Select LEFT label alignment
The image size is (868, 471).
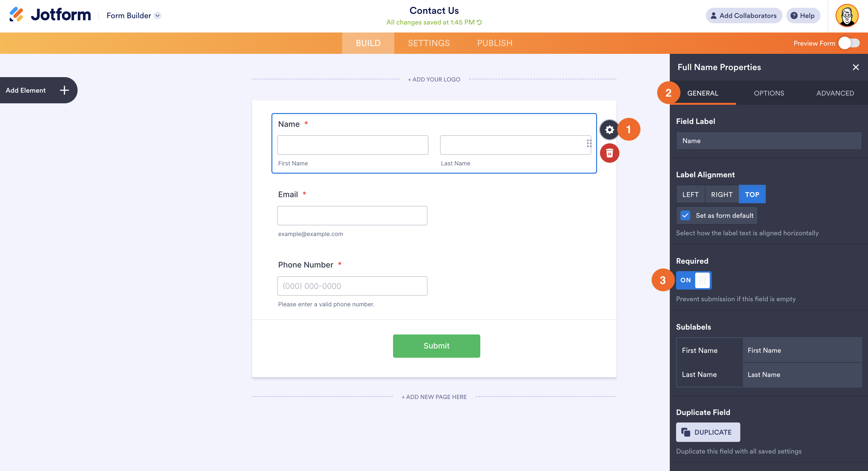(x=690, y=195)
